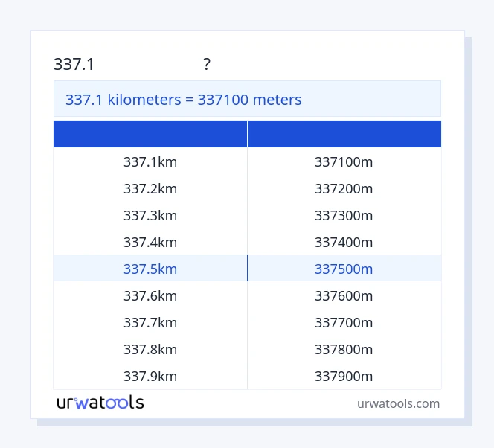494x448 pixels.
Task: Click the 337400m entry
Action: pos(344,242)
